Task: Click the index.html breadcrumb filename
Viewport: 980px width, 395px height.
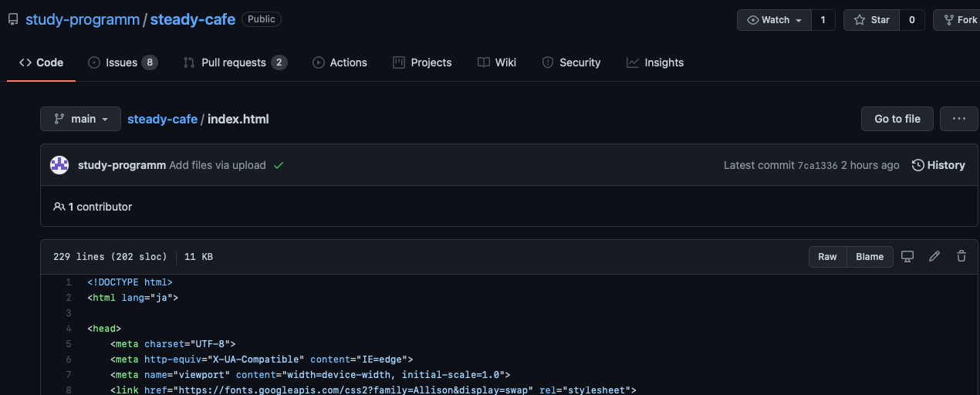Action: click(238, 119)
